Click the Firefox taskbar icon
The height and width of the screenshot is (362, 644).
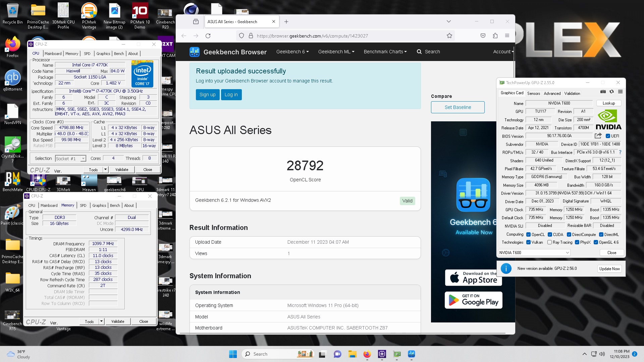click(367, 354)
